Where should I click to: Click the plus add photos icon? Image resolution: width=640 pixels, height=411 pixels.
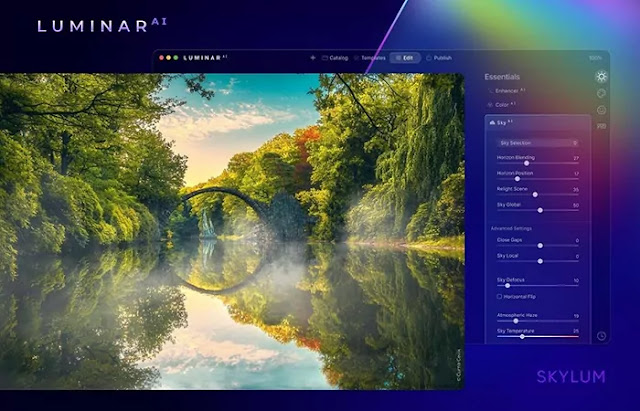313,58
